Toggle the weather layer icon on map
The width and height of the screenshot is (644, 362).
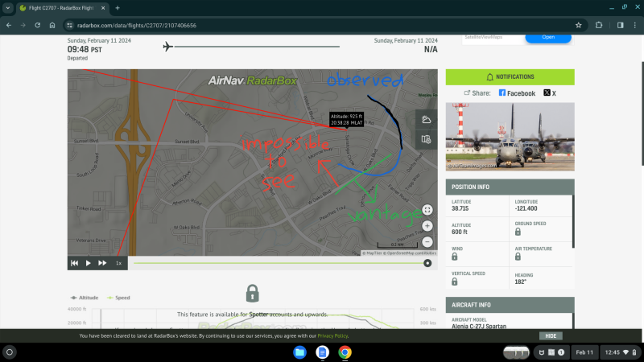[x=427, y=119]
